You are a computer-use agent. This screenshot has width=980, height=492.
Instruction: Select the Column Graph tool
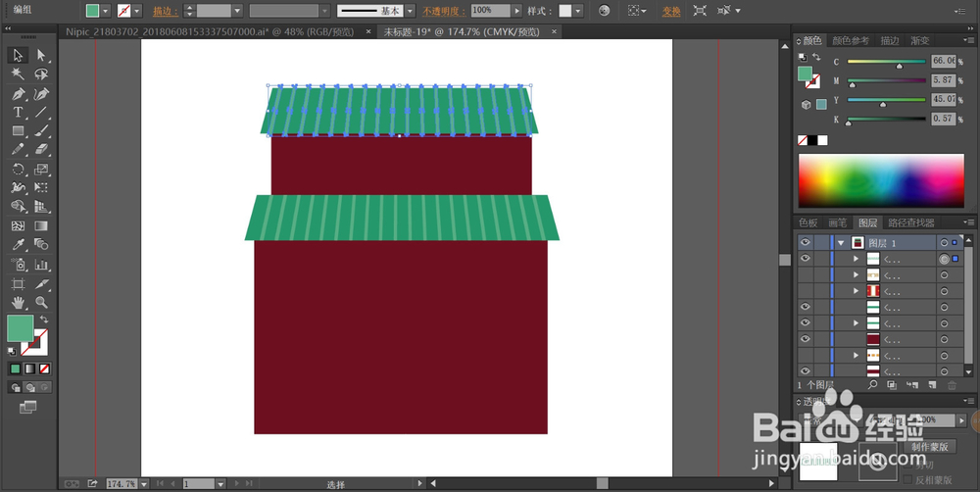tap(41, 265)
